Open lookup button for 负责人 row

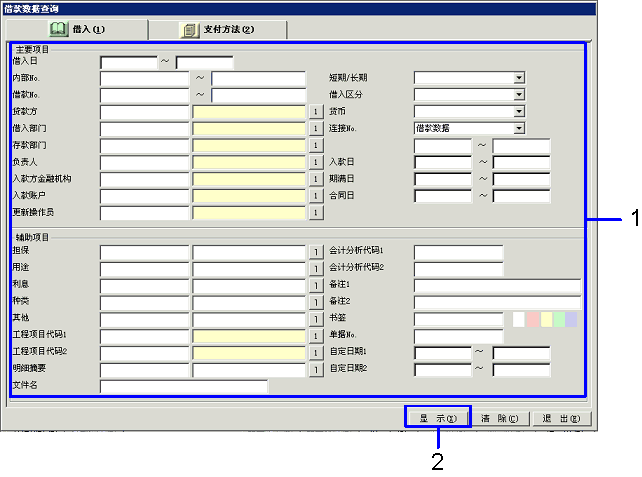coord(316,162)
